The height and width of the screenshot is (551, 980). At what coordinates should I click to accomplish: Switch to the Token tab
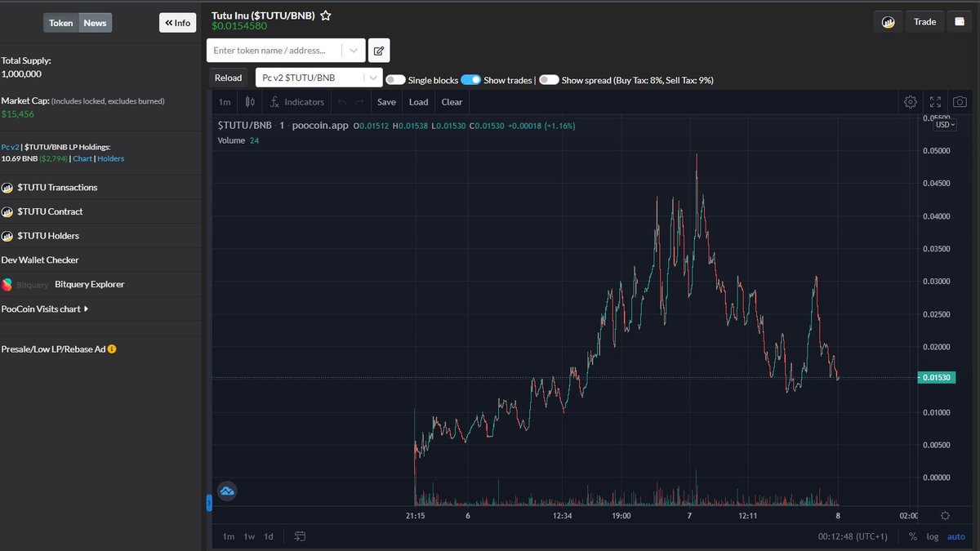click(61, 23)
